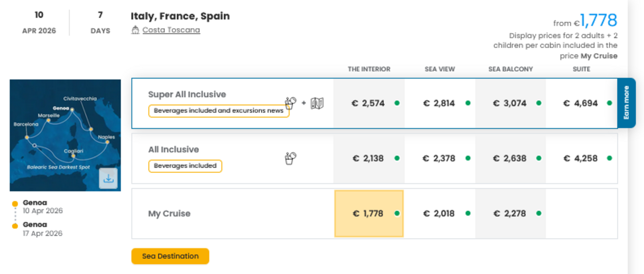
Task: Click the Super All Inclusive beverage icon
Action: pos(290,102)
